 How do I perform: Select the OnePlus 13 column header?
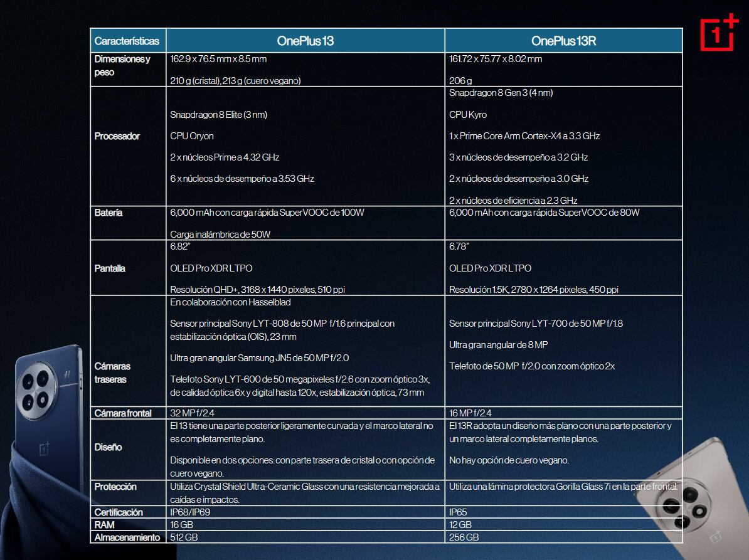305,41
